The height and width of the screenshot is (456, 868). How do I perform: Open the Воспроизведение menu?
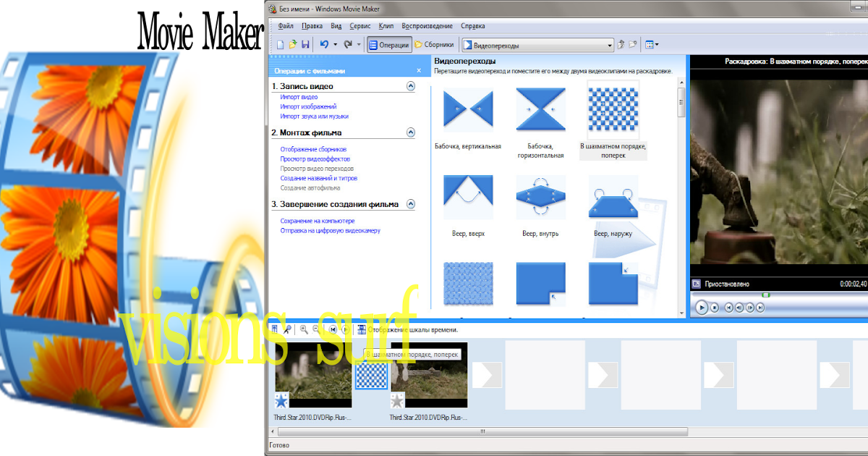[x=427, y=25]
